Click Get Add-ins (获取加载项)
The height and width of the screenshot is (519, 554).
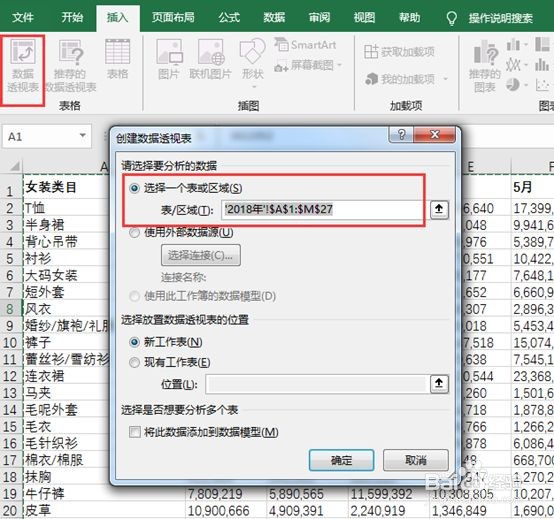coord(399,52)
